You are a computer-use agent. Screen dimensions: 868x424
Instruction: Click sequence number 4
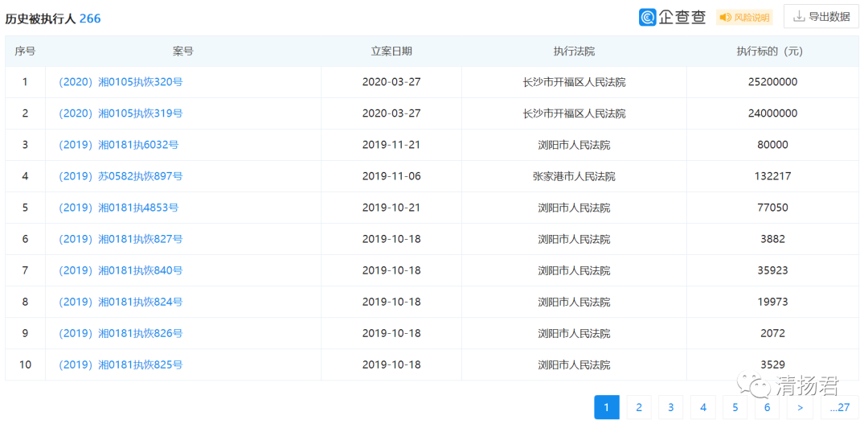coord(25,176)
